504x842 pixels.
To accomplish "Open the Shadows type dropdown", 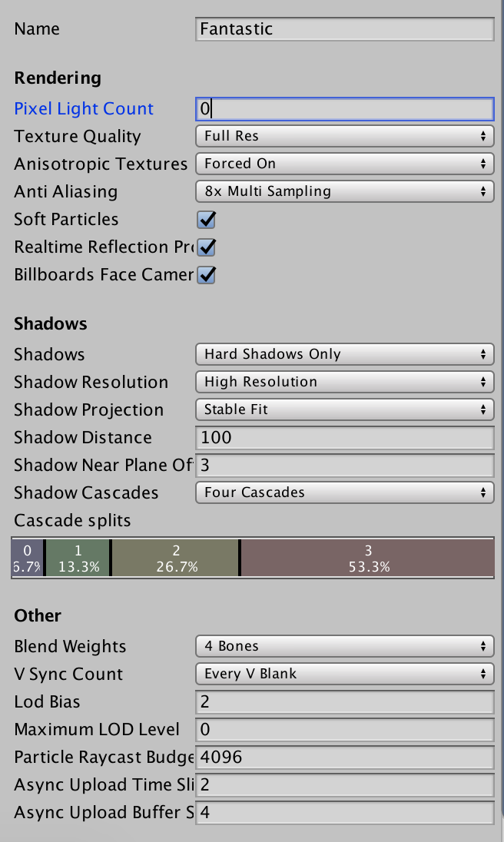I will [343, 355].
